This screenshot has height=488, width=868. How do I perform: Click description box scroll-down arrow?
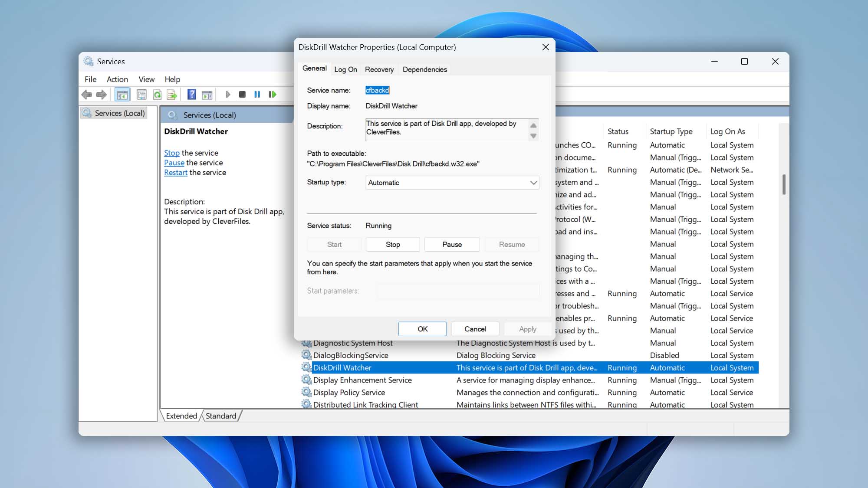(x=533, y=136)
